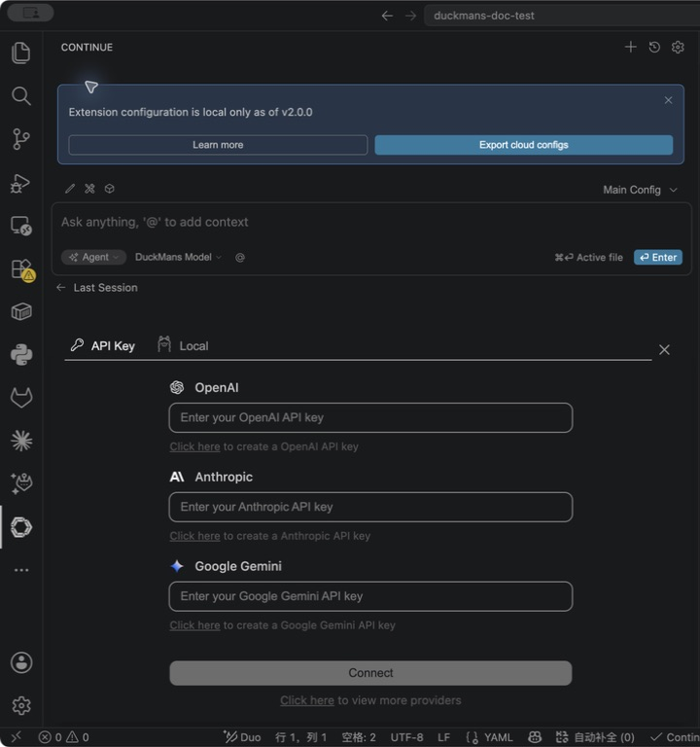Open the GitLab Duo chat sparkle icon
The height and width of the screenshot is (747, 700).
(x=21, y=483)
